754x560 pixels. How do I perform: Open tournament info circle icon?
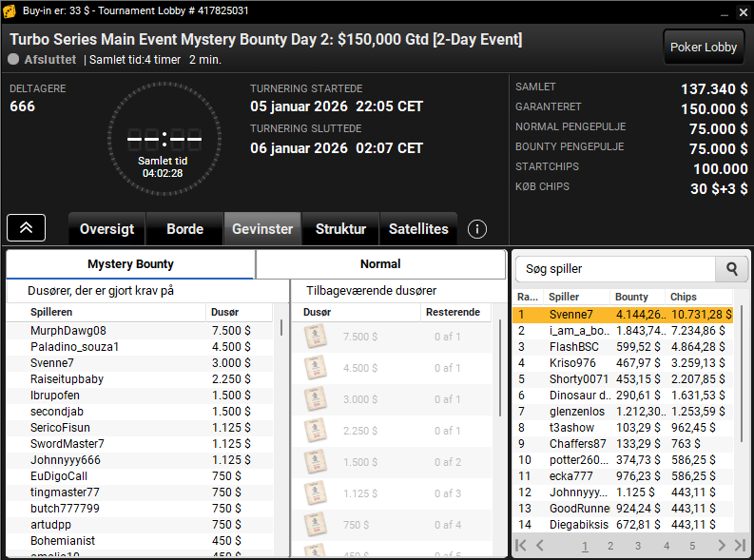coord(477,229)
